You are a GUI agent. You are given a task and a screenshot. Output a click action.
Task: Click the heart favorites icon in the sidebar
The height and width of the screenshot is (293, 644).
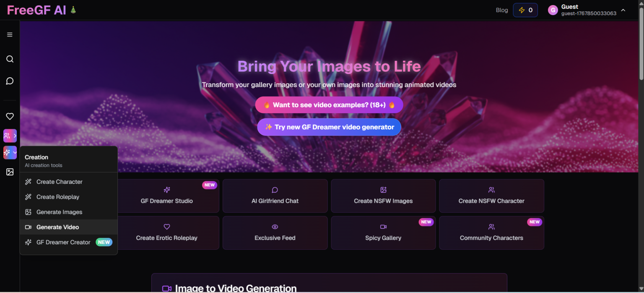click(10, 116)
